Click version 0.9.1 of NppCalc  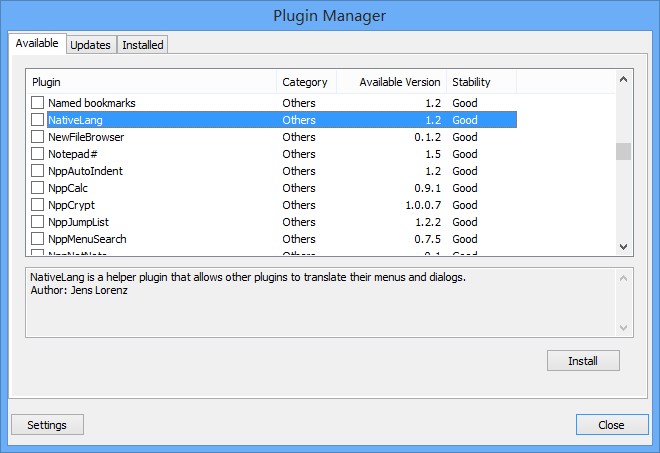point(428,188)
